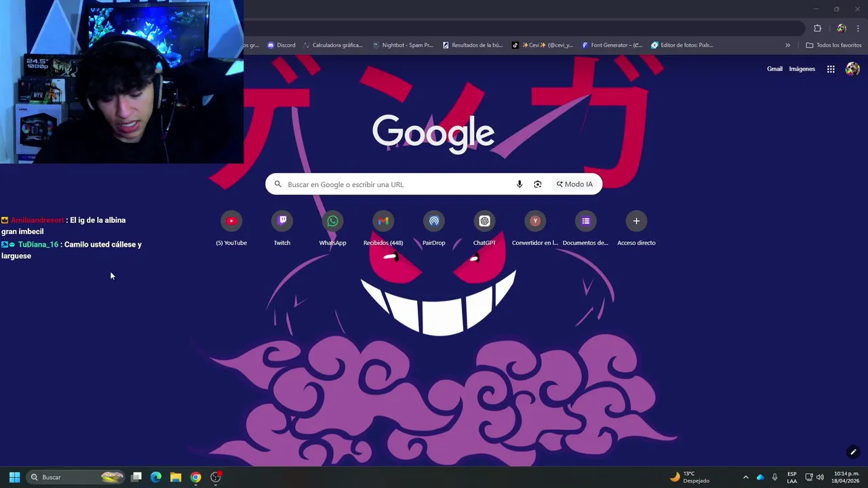Screen dimensions: 868x488
Task: Open the clock and date 10:14 p.m.
Action: point(846,477)
